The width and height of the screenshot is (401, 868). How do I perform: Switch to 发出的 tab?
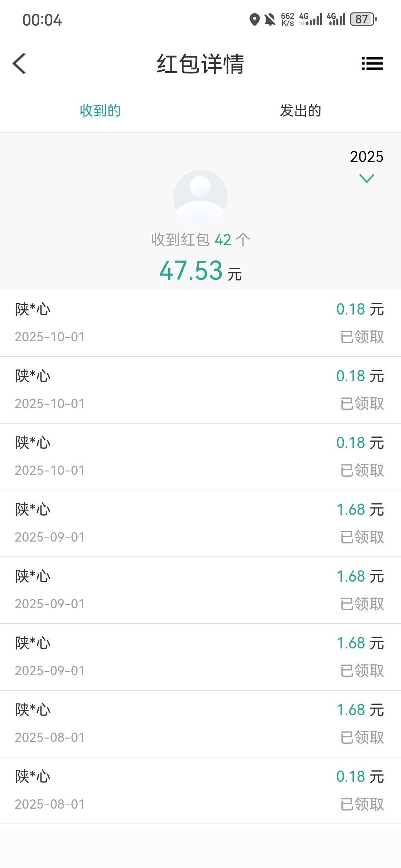click(x=301, y=111)
